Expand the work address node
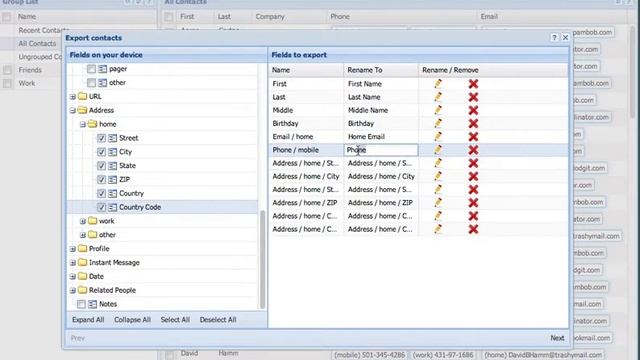Image resolution: width=640 pixels, height=360 pixels. pyautogui.click(x=83, y=221)
